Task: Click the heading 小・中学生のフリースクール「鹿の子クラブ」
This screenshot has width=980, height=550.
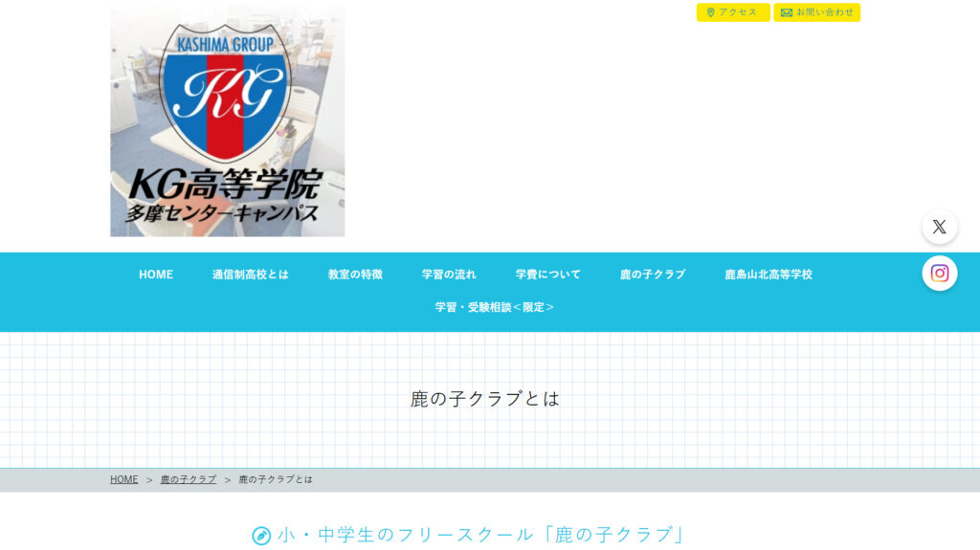Action: (x=482, y=535)
